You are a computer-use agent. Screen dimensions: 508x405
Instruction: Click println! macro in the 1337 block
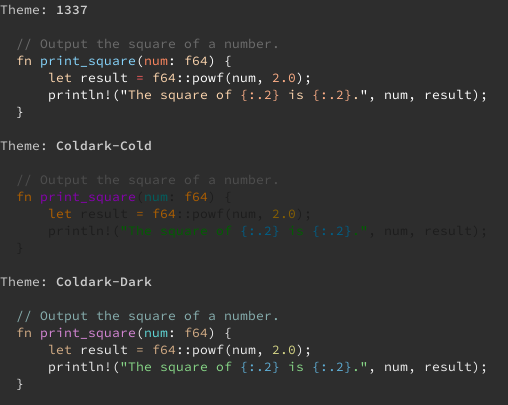(79, 95)
